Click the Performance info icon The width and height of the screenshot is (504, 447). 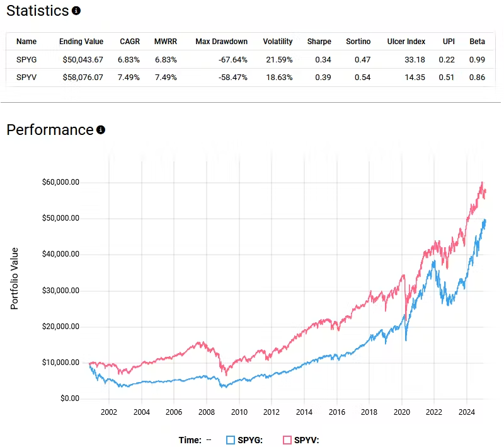point(101,130)
